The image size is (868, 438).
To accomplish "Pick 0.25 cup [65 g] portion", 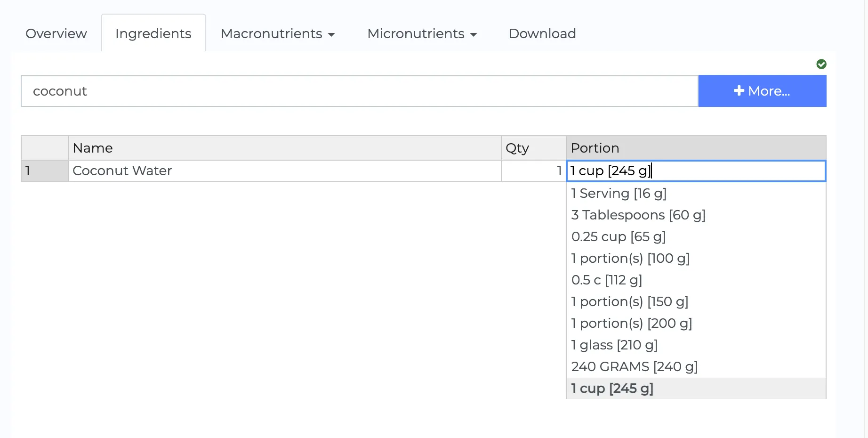I will [x=618, y=236].
